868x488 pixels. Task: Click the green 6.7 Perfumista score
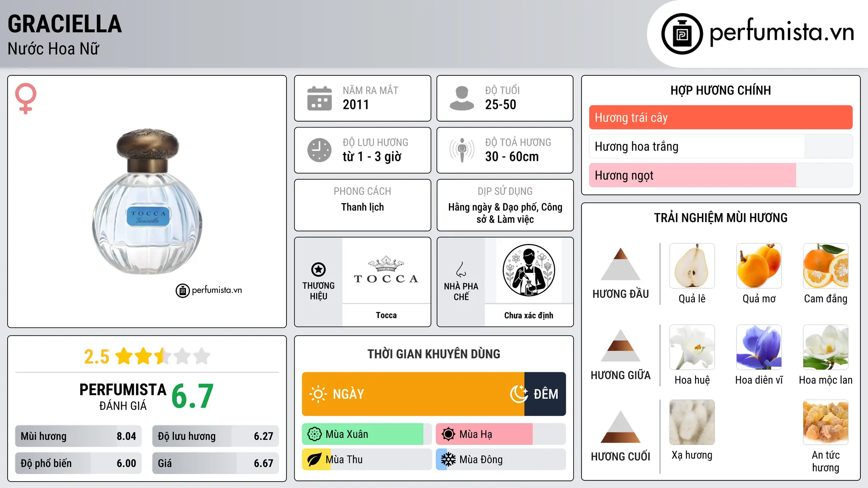tap(192, 396)
